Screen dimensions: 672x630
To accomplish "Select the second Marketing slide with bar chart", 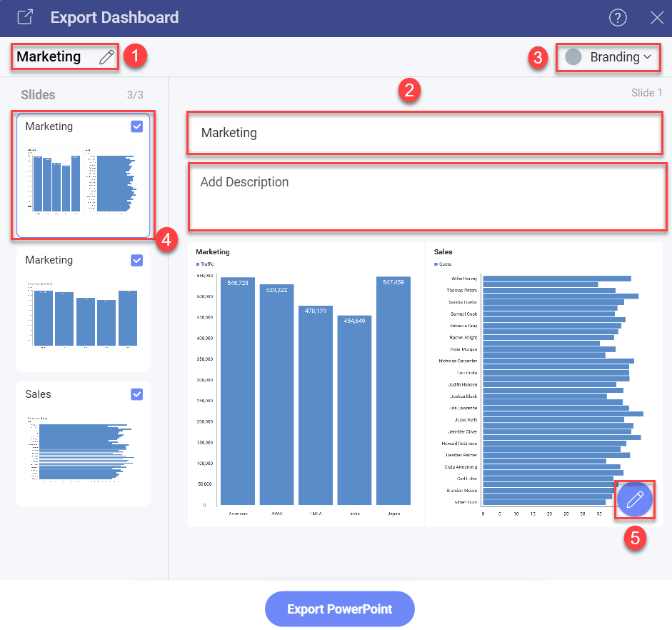I will [83, 309].
